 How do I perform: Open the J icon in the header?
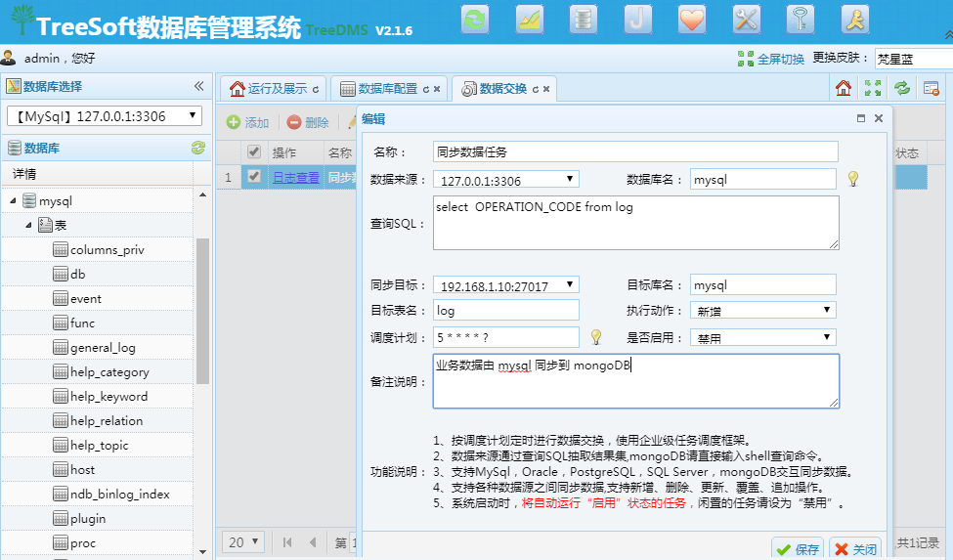point(637,20)
